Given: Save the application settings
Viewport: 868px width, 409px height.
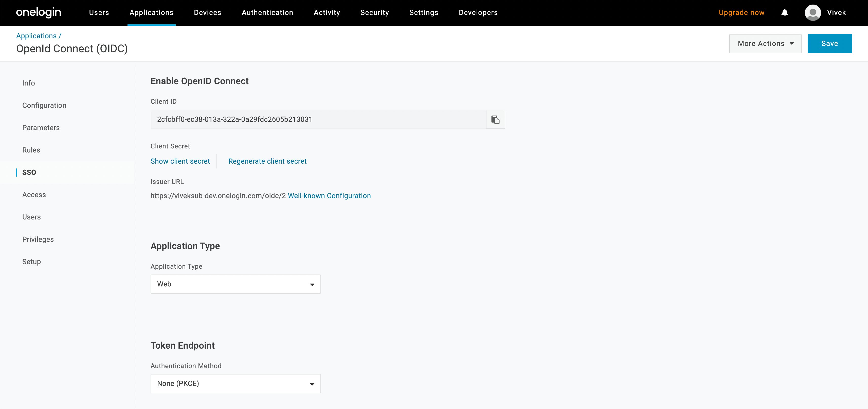Looking at the screenshot, I should (x=829, y=43).
